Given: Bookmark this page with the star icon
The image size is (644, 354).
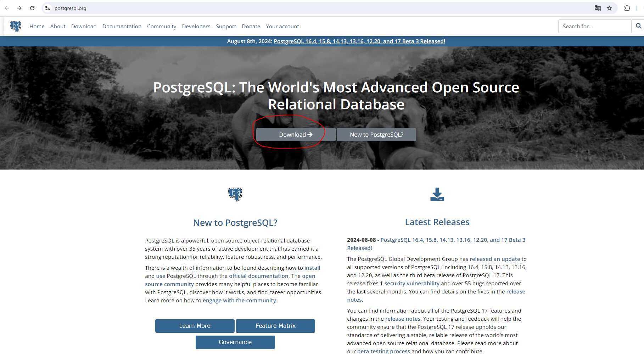Looking at the screenshot, I should (x=609, y=8).
